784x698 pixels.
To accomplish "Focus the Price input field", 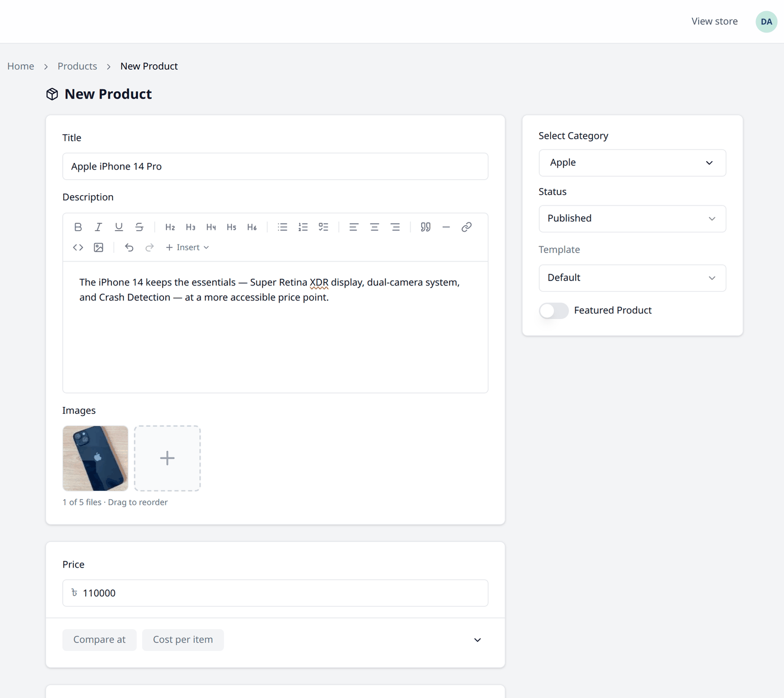I will tap(276, 593).
